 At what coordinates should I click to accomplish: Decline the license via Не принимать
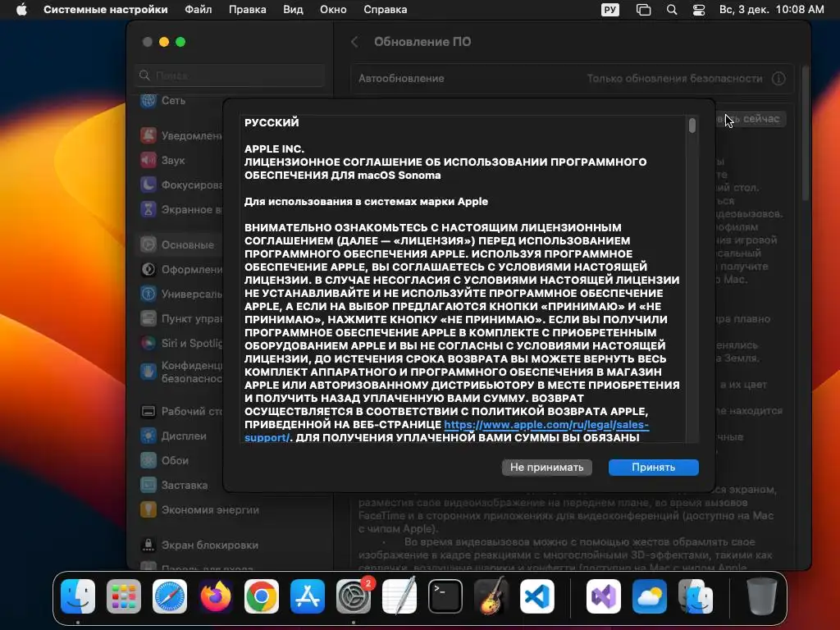click(x=546, y=467)
